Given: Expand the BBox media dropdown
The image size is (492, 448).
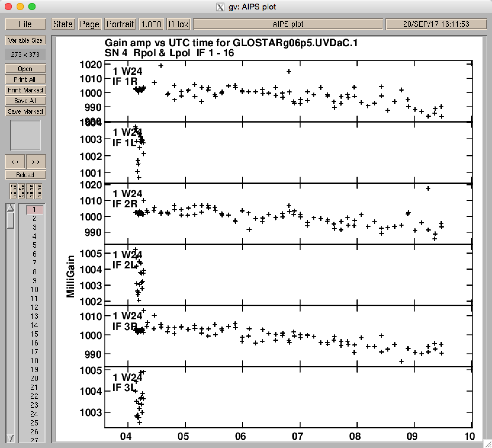Looking at the screenshot, I should (178, 24).
